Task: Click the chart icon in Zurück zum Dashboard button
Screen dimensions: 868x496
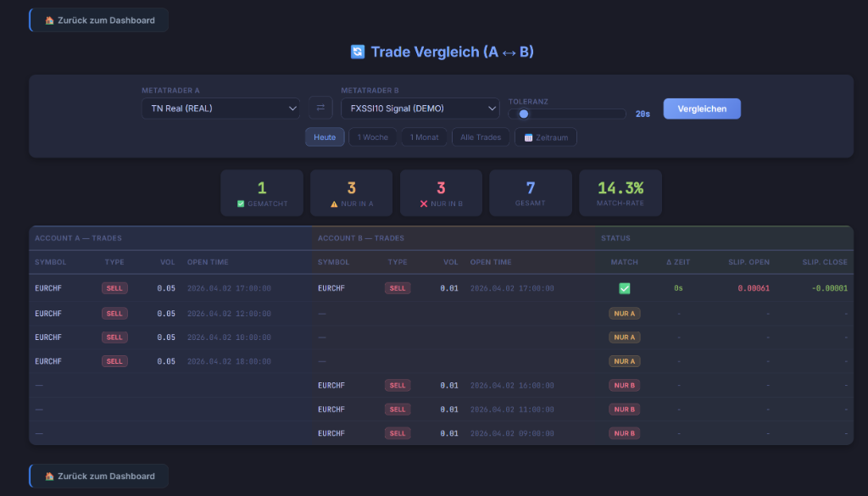Action: pos(49,20)
